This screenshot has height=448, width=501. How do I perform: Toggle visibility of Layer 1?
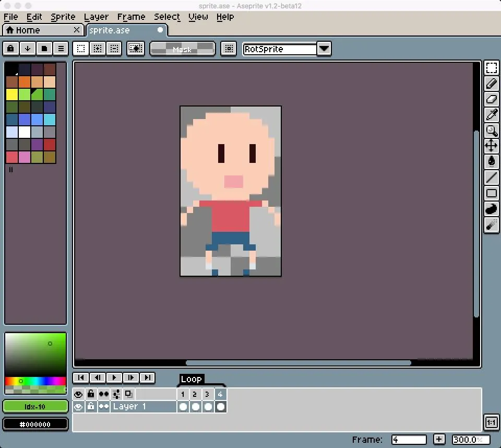coord(78,407)
